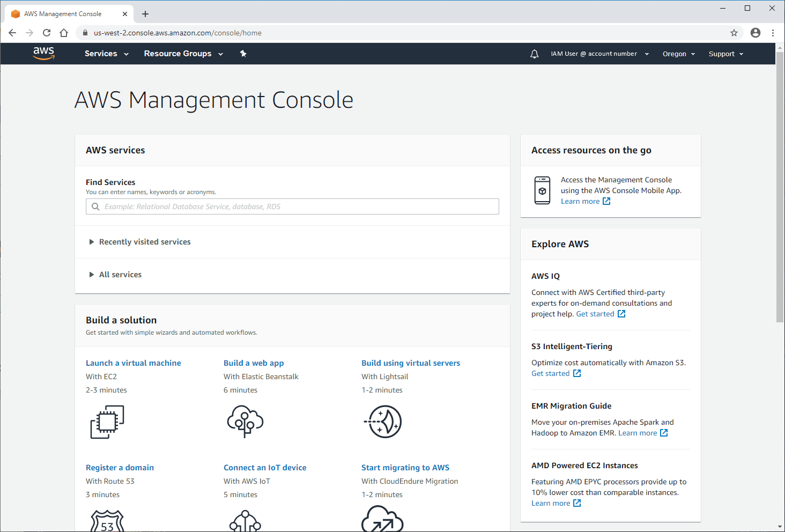
Task: Click the pin shortcuts icon in the navigation bar
Action: coord(243,54)
